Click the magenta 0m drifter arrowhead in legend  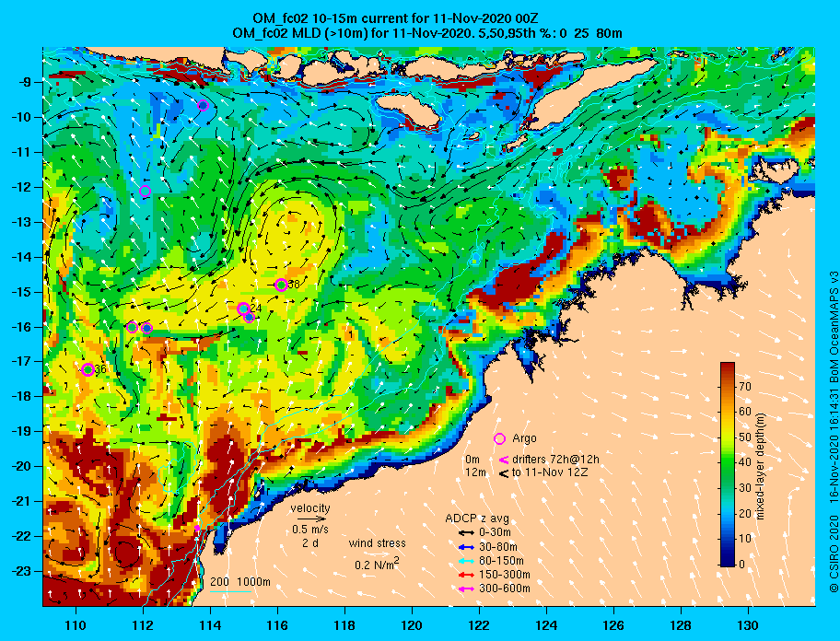tap(504, 460)
